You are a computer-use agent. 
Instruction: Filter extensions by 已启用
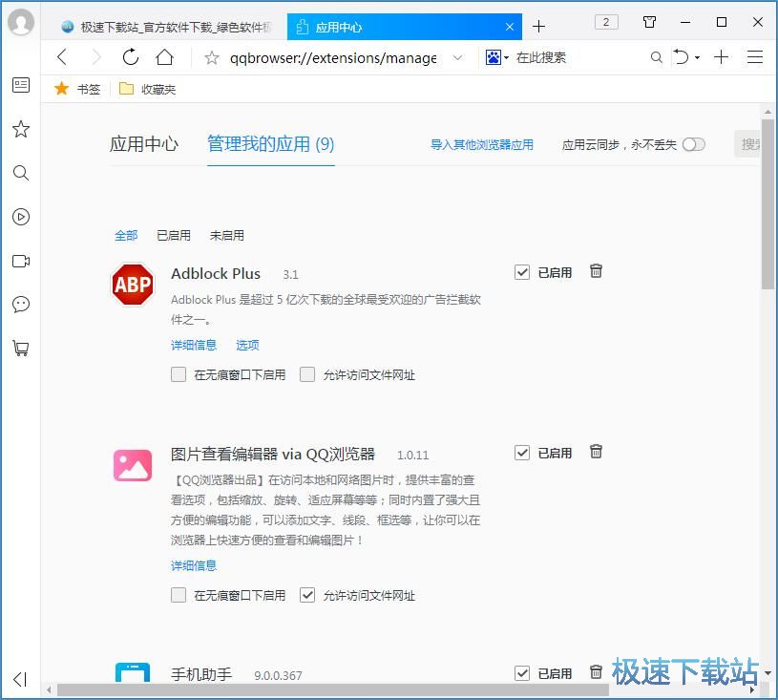(x=174, y=235)
